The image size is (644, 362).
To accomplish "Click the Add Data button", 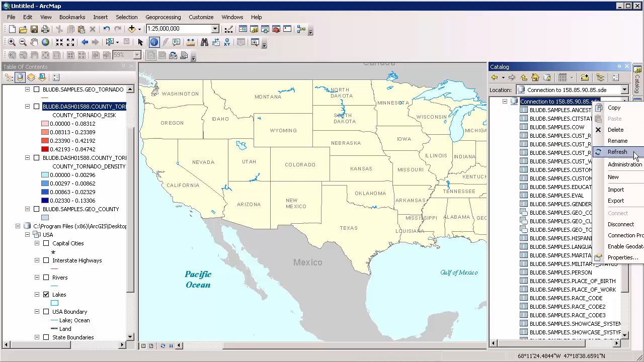I will (x=132, y=29).
